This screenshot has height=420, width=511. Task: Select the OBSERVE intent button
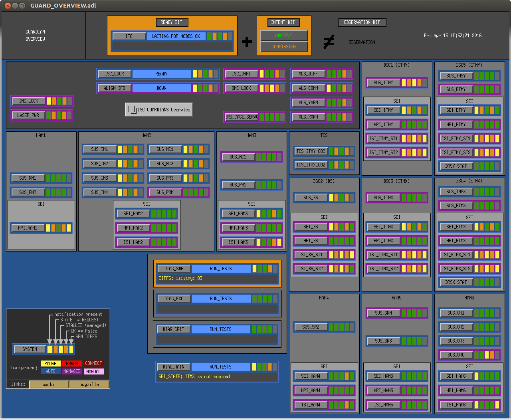coord(284,36)
